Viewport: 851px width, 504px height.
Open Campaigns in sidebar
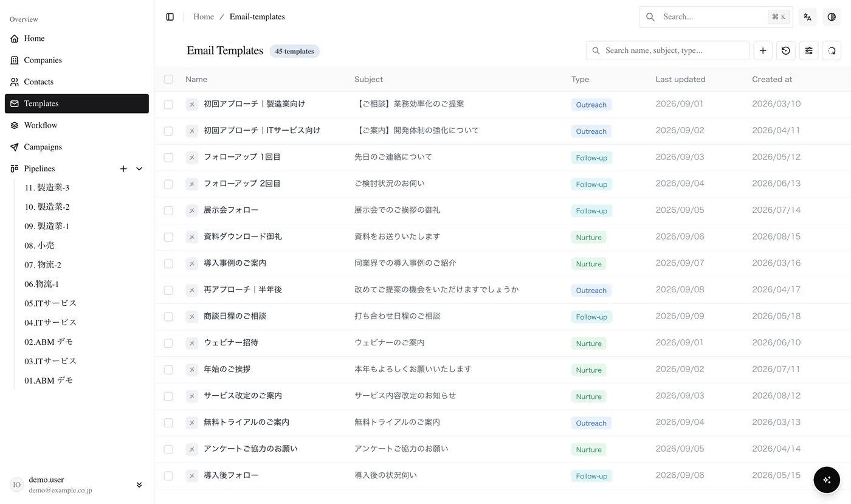pyautogui.click(x=77, y=147)
